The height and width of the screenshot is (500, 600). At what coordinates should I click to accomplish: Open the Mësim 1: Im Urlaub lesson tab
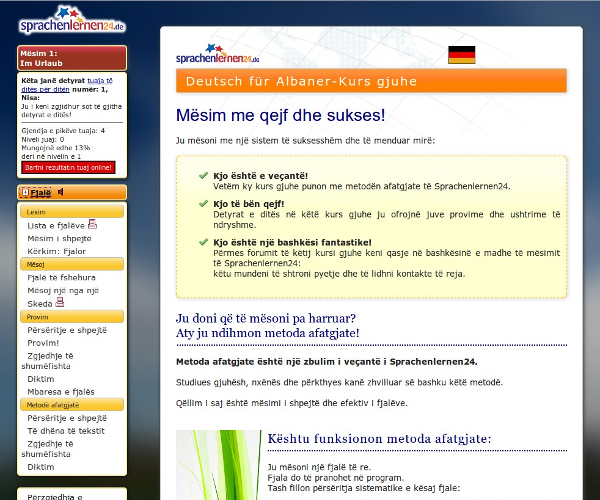point(72,58)
